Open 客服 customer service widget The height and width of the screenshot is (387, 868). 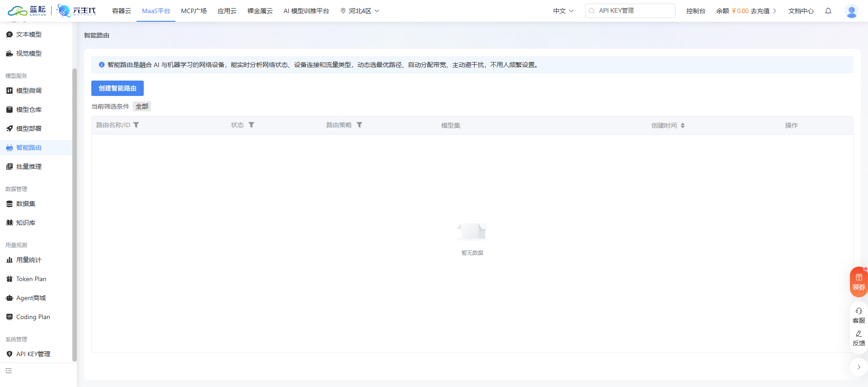click(859, 315)
